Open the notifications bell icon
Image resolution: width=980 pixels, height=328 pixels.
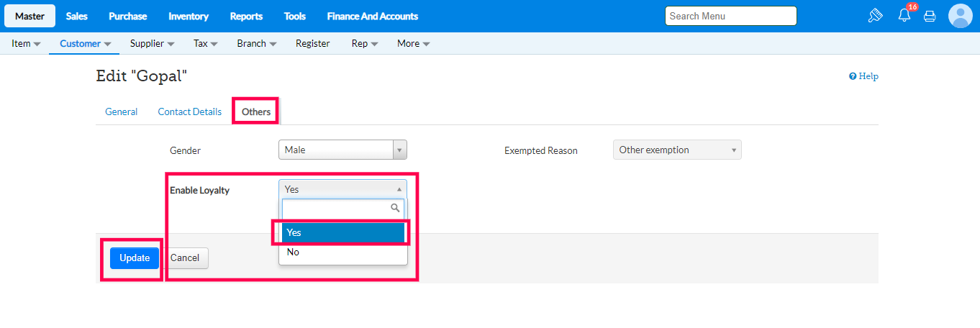[904, 16]
